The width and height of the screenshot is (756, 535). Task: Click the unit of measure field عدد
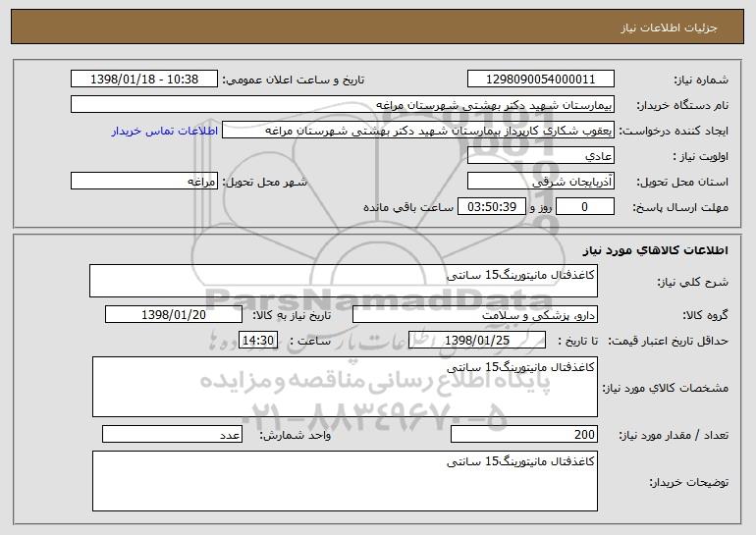coord(172,434)
